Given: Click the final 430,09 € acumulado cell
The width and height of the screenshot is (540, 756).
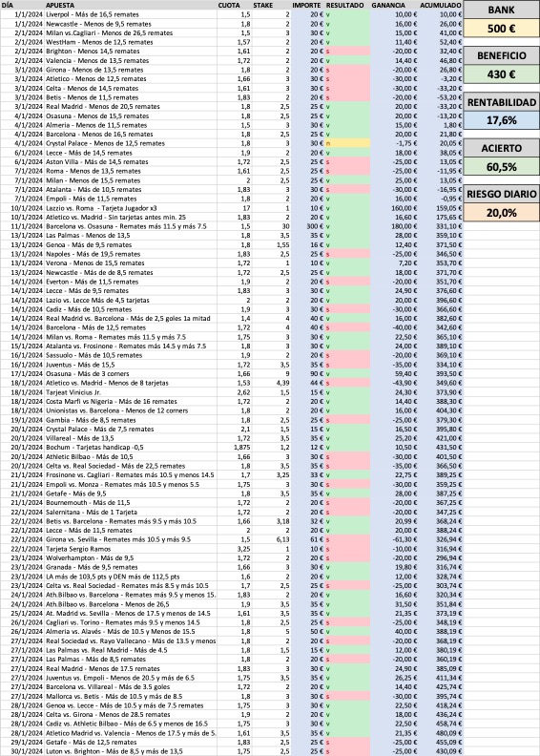Looking at the screenshot, I should coord(440,751).
